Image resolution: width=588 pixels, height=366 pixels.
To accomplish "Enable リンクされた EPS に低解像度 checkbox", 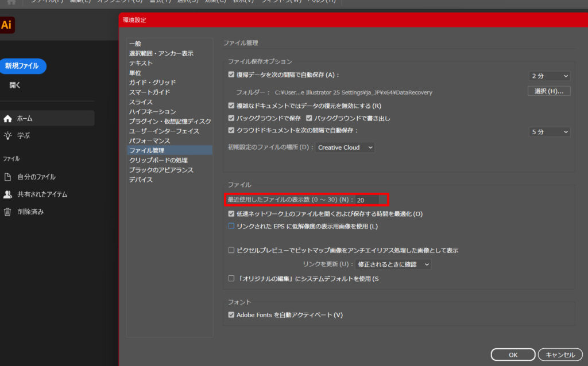I will [x=231, y=227].
